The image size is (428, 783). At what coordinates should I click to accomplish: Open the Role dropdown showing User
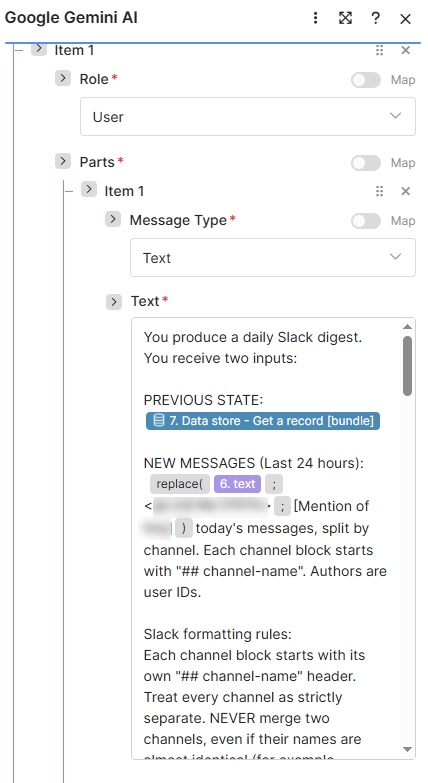[248, 116]
